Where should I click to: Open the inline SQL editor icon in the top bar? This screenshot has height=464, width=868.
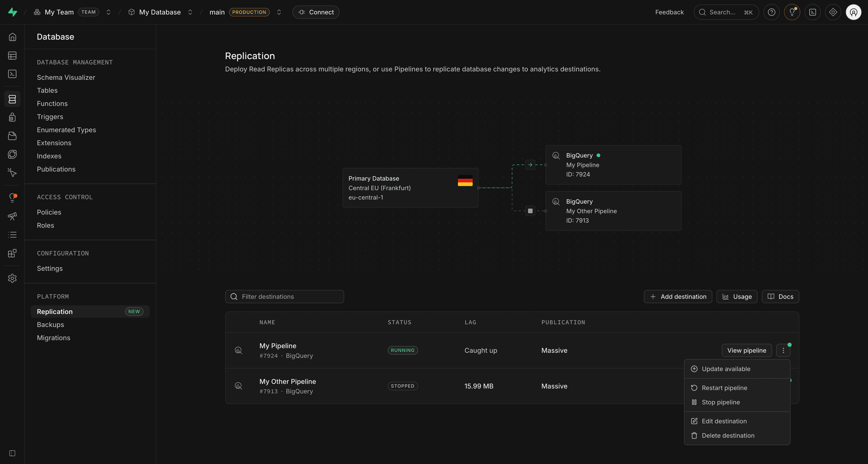coord(812,12)
